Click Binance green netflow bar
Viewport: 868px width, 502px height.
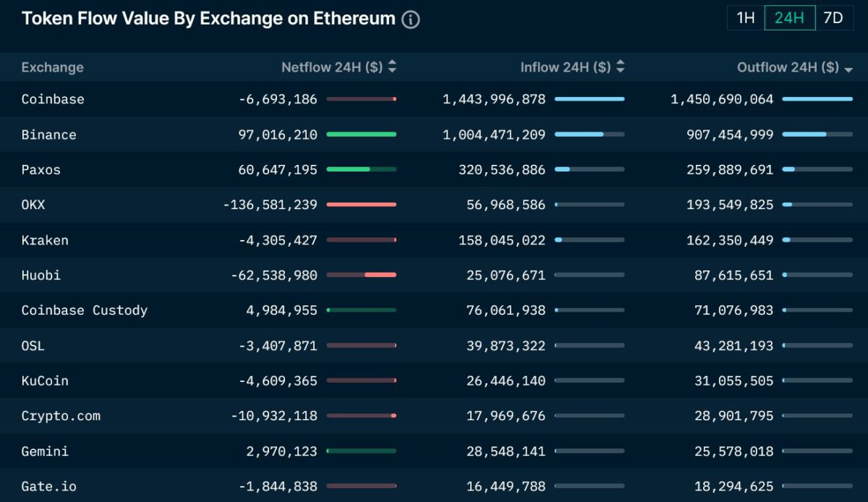361,135
